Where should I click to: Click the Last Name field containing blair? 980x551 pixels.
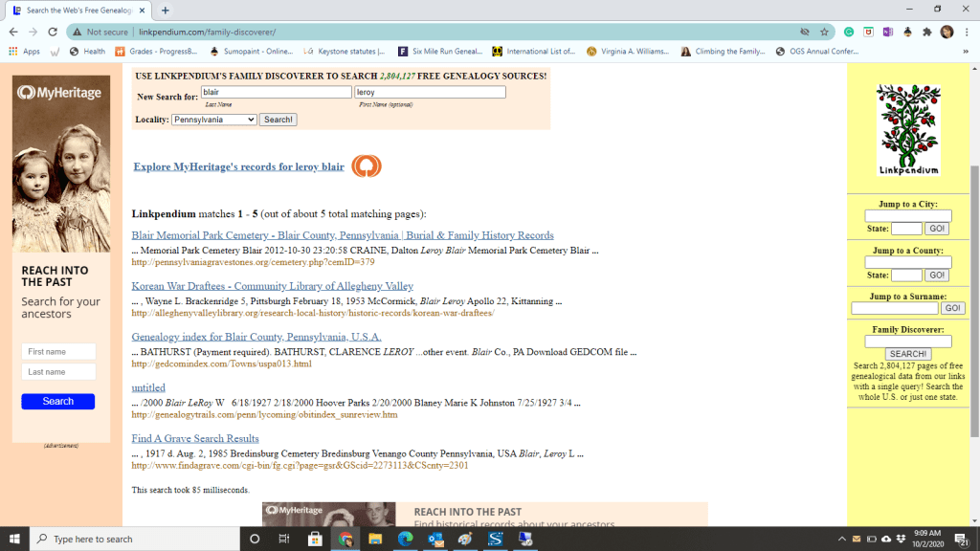click(276, 93)
